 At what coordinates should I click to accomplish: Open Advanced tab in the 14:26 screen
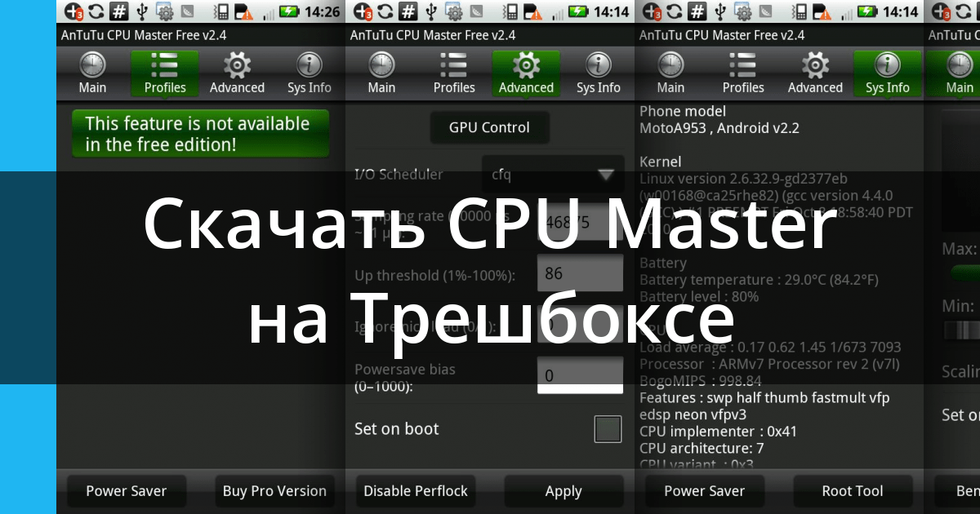pos(237,73)
